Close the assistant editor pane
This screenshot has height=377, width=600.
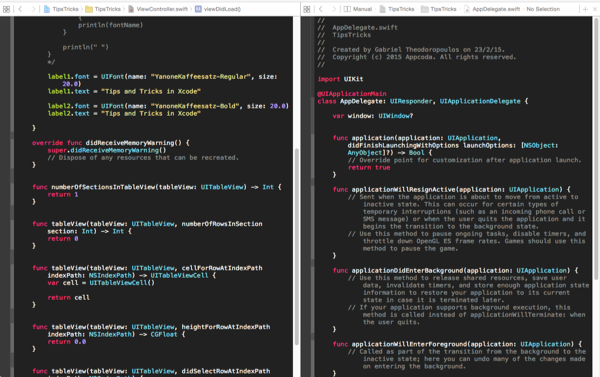coord(595,9)
